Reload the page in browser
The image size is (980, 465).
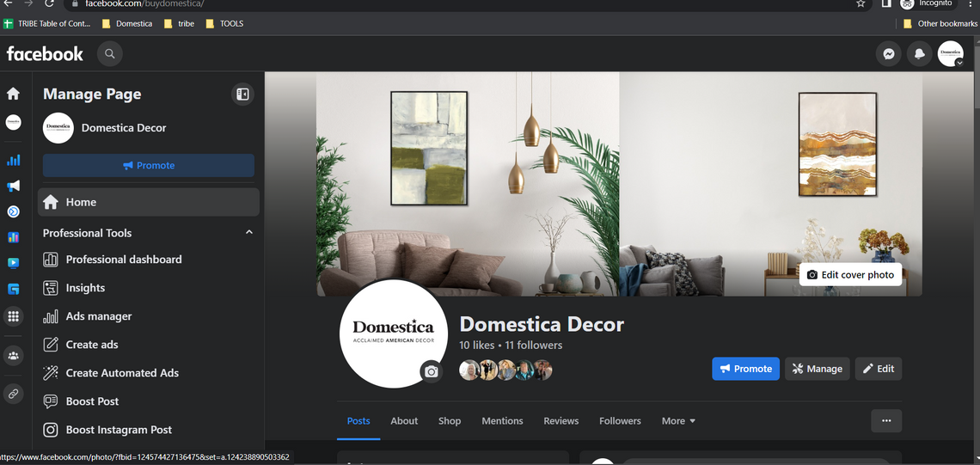click(49, 3)
